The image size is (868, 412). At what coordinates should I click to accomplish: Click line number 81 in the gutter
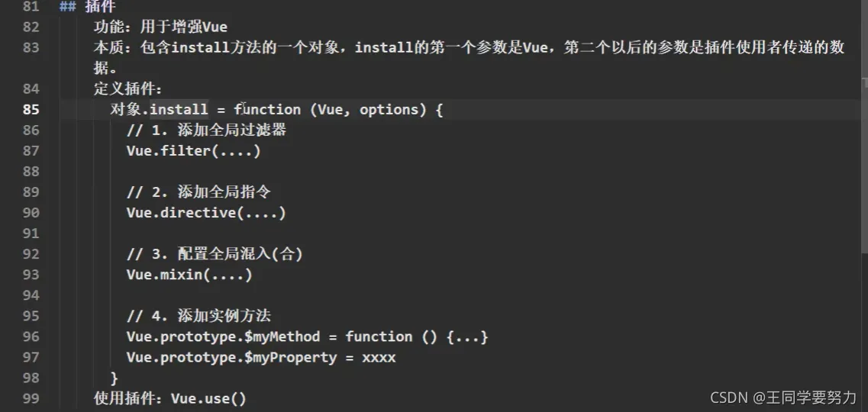[31, 7]
